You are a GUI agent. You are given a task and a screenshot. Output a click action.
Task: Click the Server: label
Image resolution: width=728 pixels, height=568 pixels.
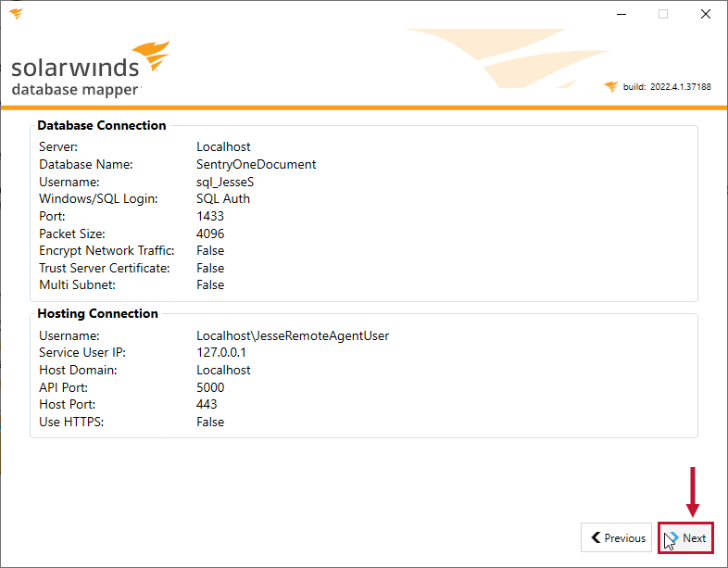pos(58,146)
